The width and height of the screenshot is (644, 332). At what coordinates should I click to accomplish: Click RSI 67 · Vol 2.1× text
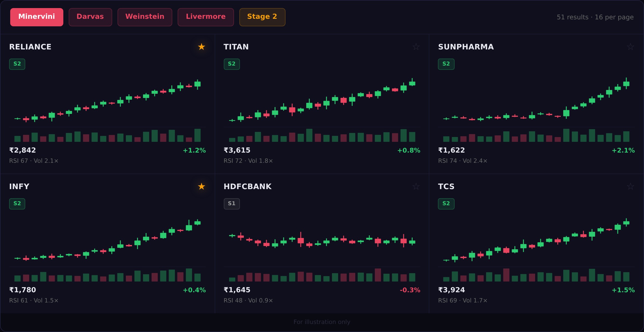34,161
